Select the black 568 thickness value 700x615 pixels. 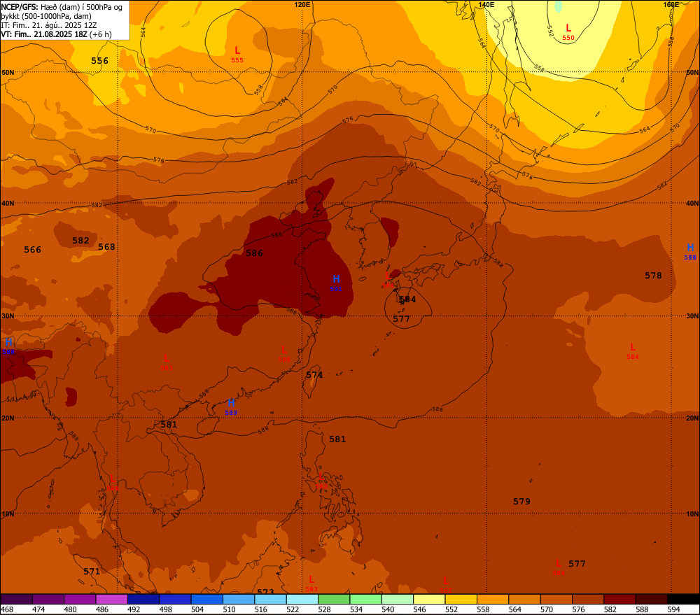tap(106, 247)
